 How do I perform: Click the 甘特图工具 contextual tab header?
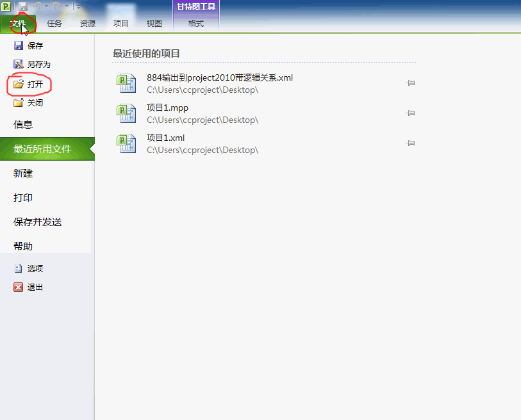[x=196, y=7]
